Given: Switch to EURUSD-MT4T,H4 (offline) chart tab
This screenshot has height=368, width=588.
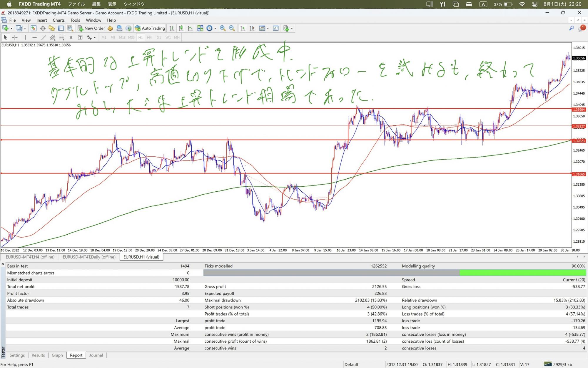Looking at the screenshot, I should click(30, 257).
